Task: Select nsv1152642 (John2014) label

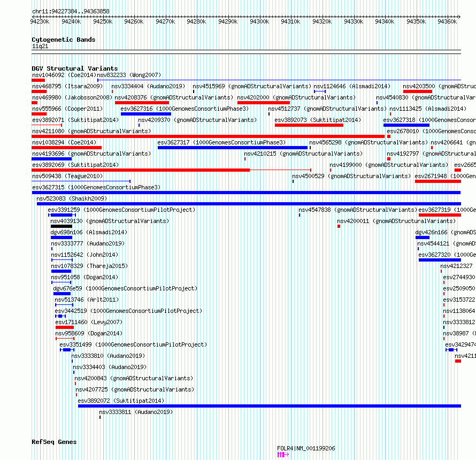Action: (x=85, y=255)
